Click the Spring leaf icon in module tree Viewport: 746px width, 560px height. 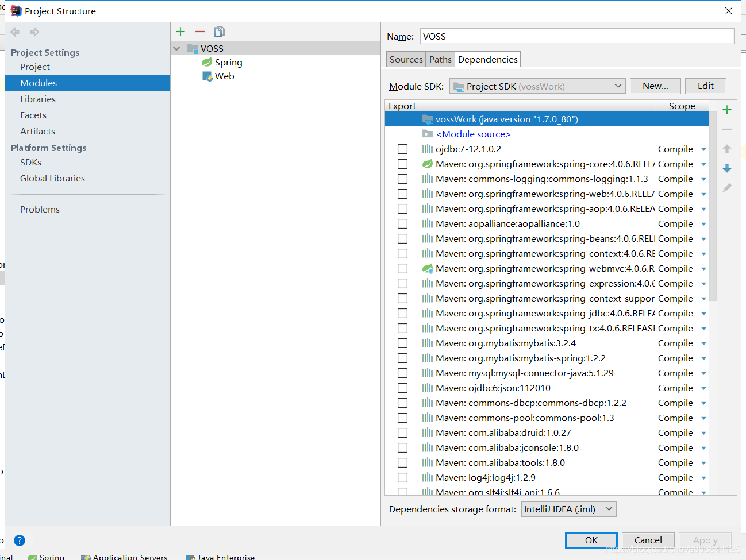pos(207,62)
